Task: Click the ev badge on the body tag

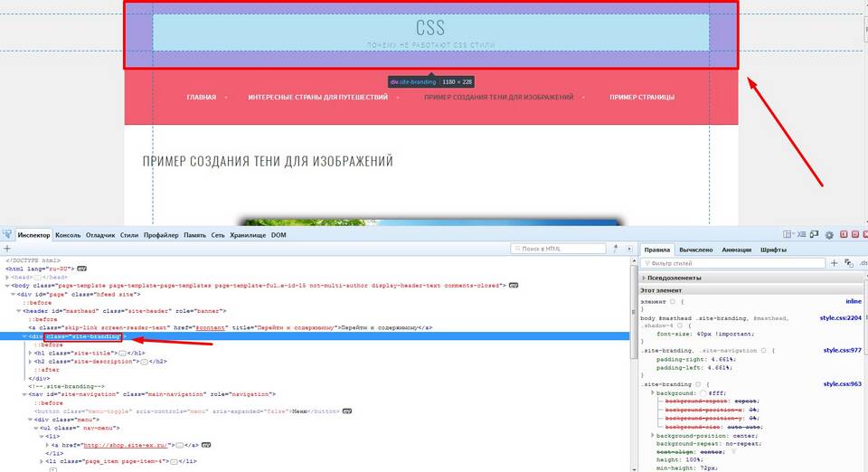Action: click(x=514, y=286)
